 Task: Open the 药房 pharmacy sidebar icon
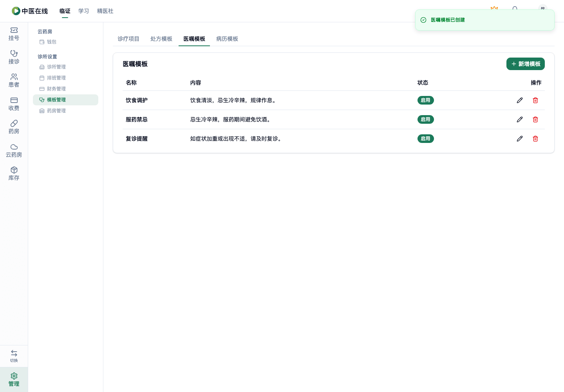(14, 127)
